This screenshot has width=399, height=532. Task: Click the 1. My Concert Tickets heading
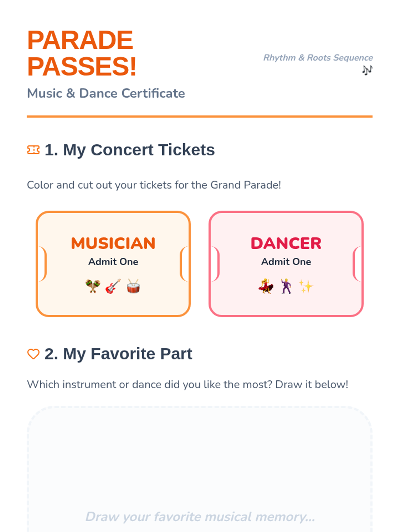129,150
